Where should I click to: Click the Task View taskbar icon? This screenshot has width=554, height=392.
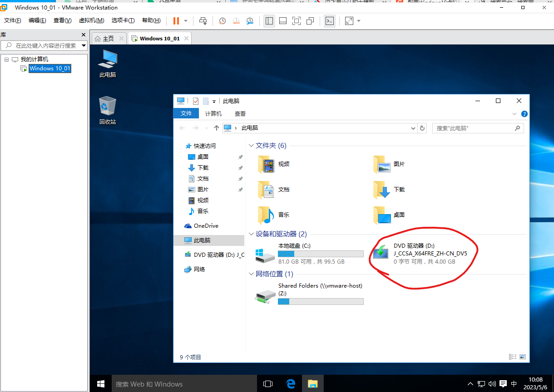tap(268, 384)
